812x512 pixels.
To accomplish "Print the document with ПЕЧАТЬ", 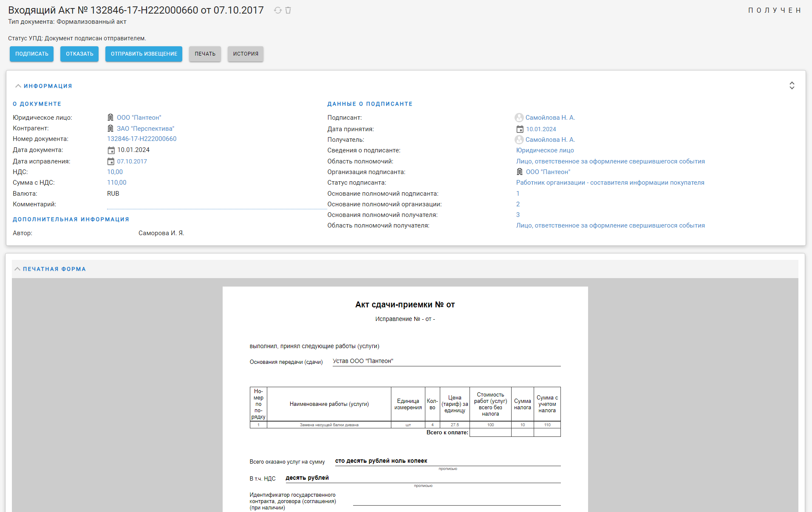I will pos(205,54).
